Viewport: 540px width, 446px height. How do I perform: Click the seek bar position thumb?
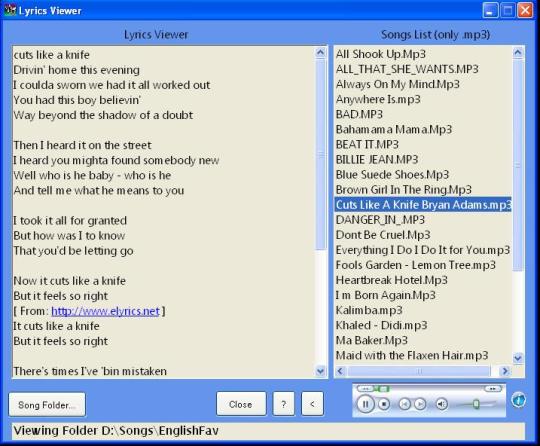383,389
